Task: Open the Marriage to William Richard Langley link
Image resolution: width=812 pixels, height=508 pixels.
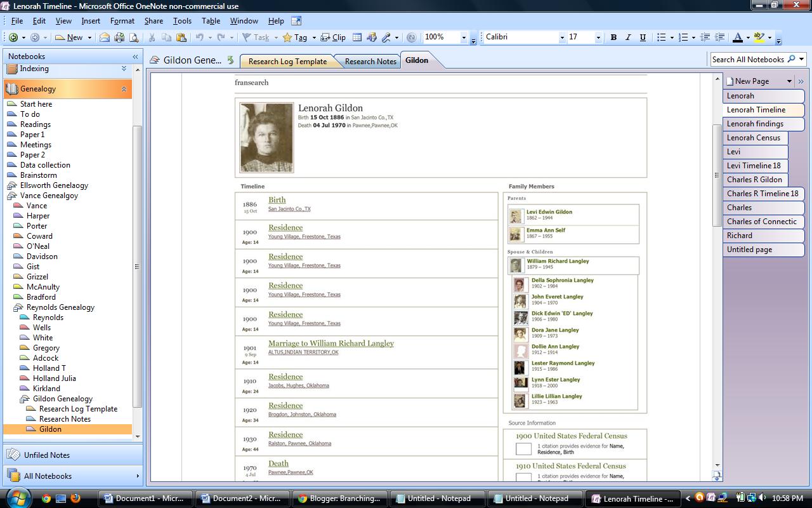Action: click(x=331, y=344)
